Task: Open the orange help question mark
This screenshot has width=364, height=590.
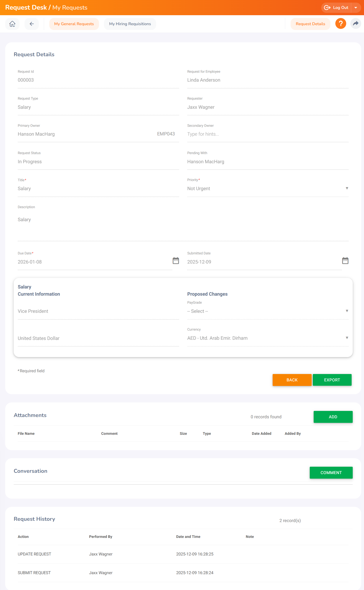Action: coord(340,24)
